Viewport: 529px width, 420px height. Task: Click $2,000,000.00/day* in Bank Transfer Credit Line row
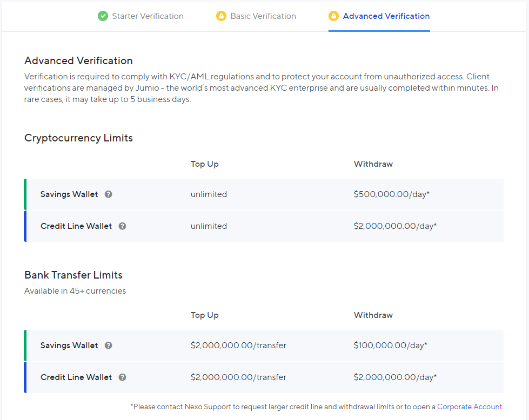click(x=395, y=377)
